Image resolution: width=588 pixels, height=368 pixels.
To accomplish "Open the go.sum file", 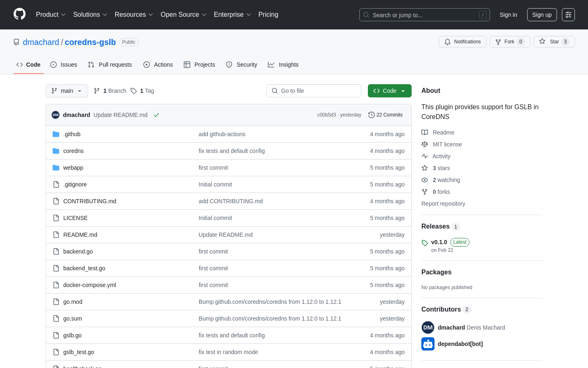I will tap(73, 319).
